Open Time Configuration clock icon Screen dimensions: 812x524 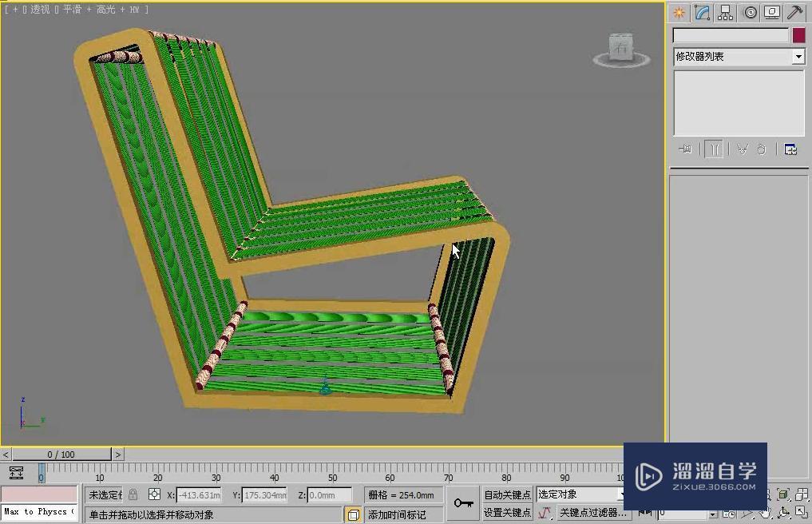point(729,514)
